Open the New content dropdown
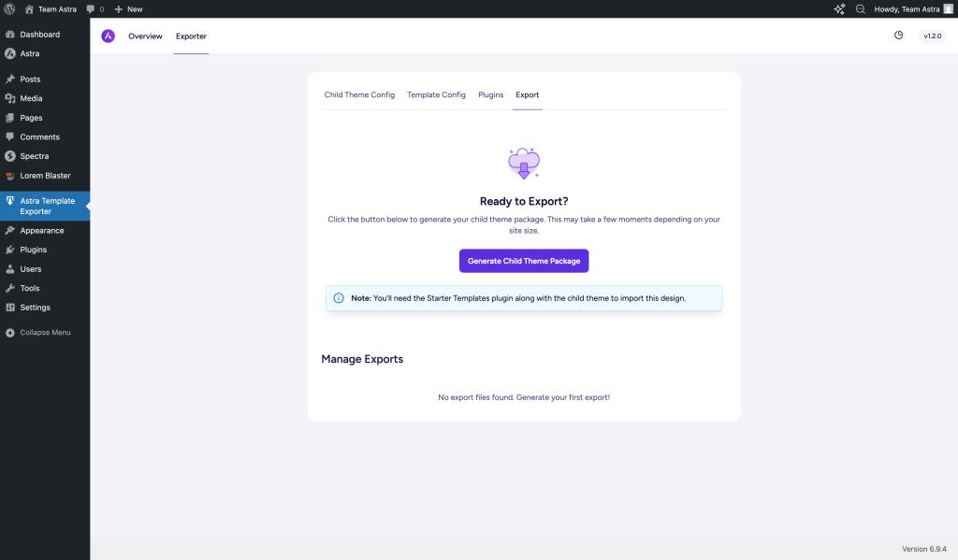The height and width of the screenshot is (560, 958). click(x=128, y=8)
